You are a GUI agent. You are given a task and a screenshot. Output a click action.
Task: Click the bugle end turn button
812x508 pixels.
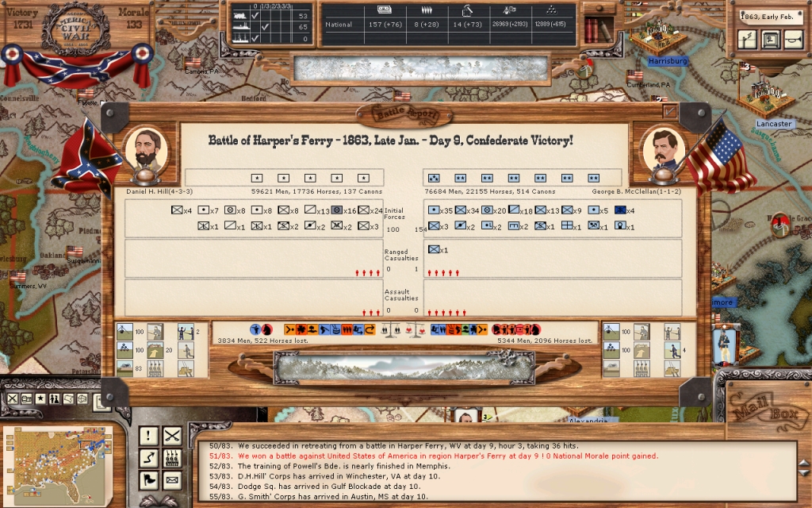click(791, 39)
